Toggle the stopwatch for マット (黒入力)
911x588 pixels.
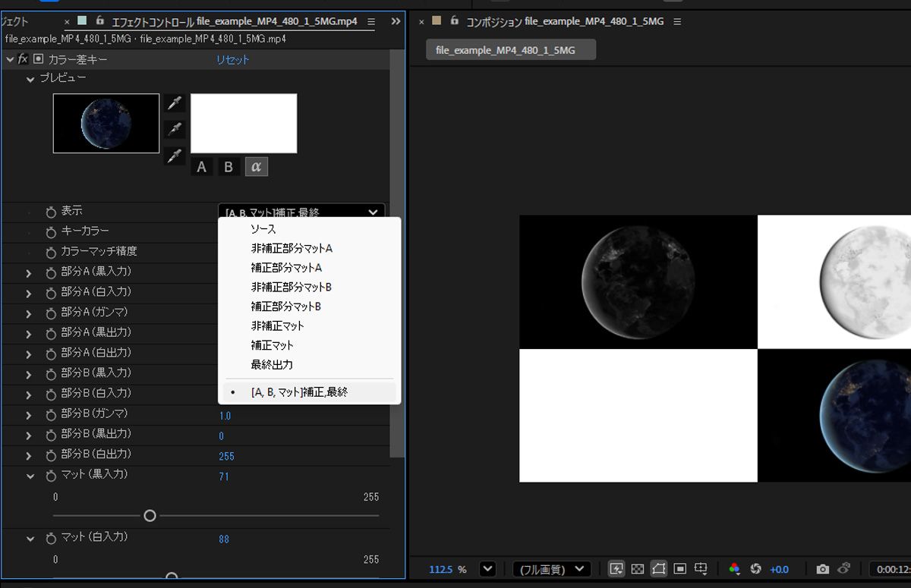click(x=51, y=475)
